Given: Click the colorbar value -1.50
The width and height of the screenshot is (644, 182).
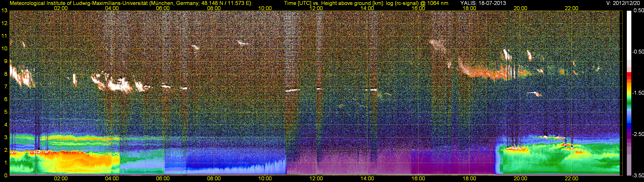Looking at the screenshot, I should (x=638, y=93).
